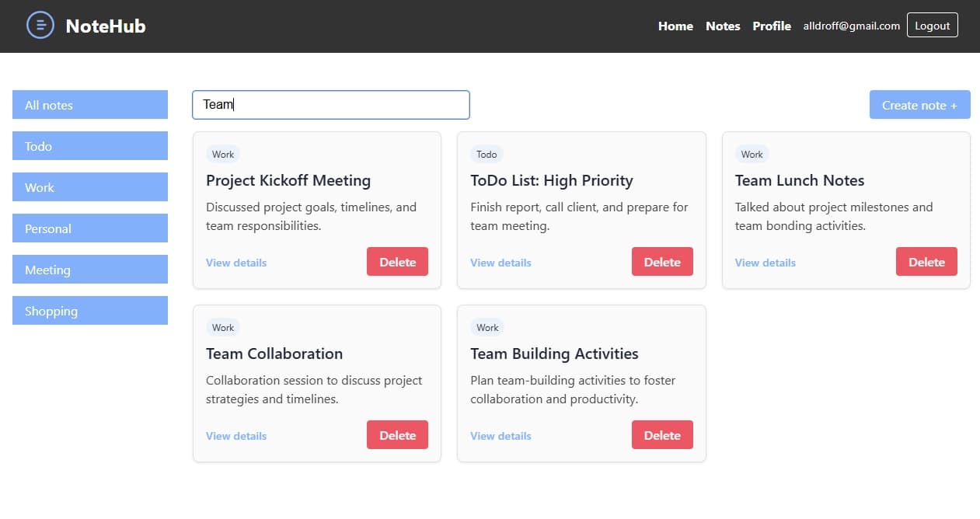Filter notes by Shopping category
This screenshot has width=980, height=519.
click(x=90, y=311)
